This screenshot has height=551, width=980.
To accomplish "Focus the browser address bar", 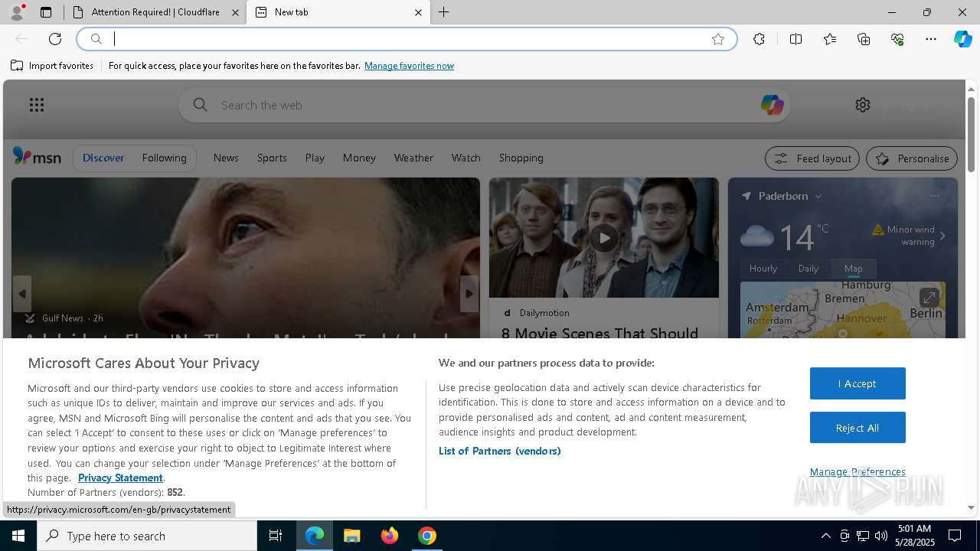I will point(407,39).
